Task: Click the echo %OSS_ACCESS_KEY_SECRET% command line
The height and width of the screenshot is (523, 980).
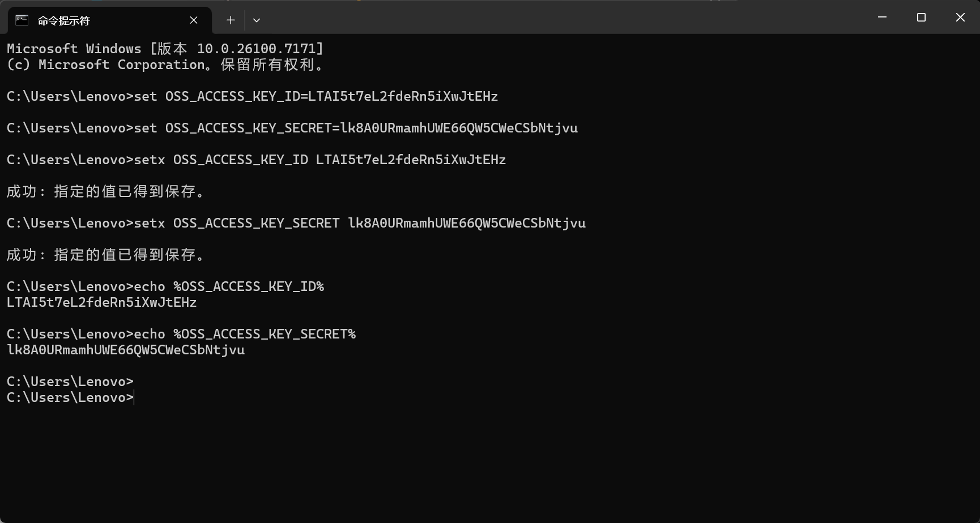Action: (181, 334)
